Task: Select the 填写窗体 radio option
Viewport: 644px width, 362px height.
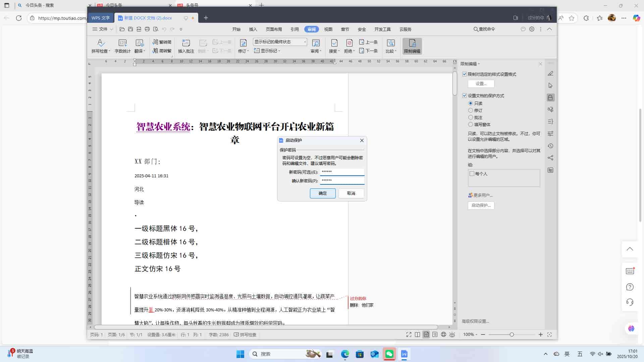Action: coord(471,124)
